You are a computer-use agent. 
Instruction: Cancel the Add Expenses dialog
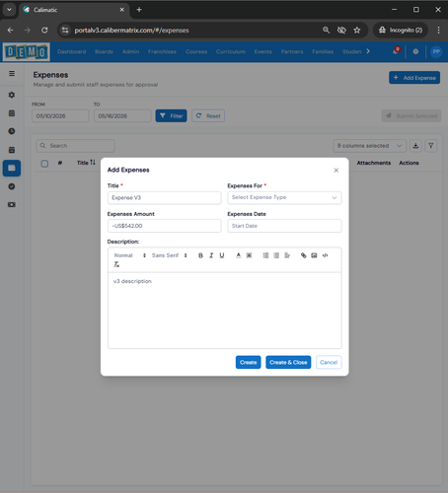click(329, 362)
